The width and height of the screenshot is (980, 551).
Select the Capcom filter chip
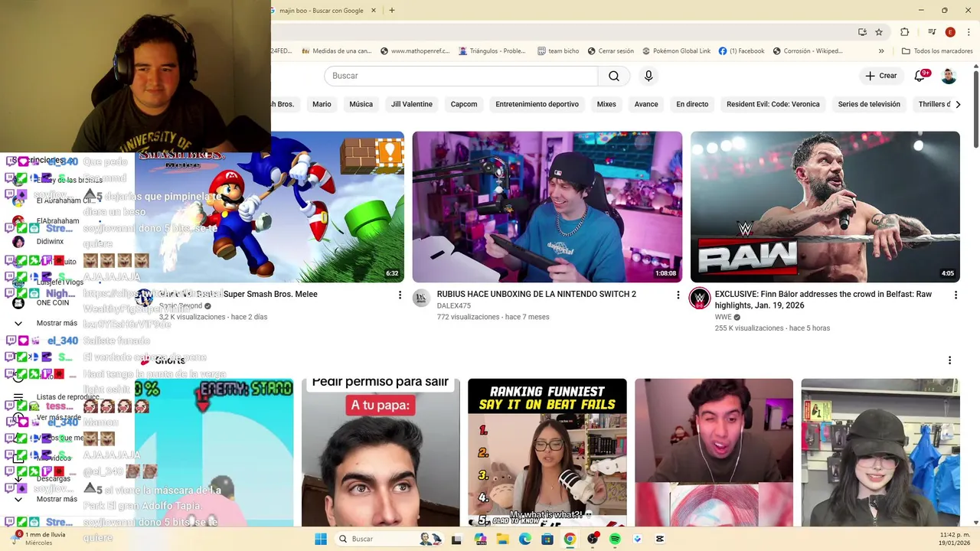click(x=464, y=104)
